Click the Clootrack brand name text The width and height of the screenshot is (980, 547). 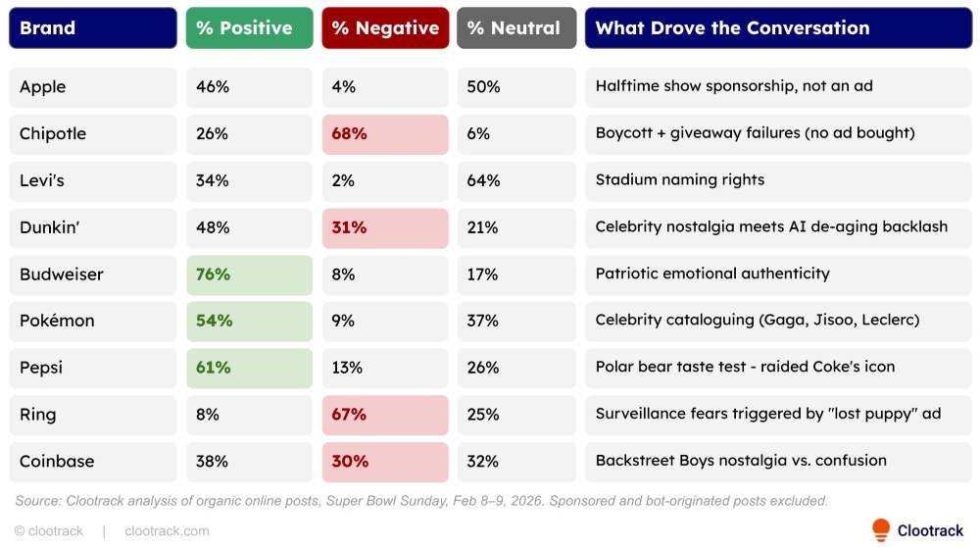930,530
